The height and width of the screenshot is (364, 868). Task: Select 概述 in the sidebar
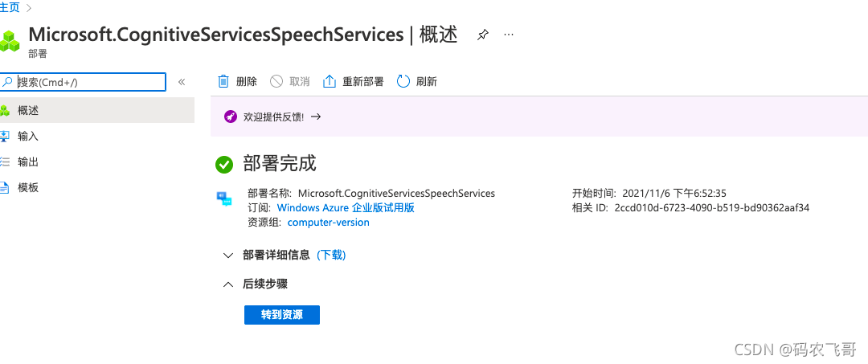[x=28, y=110]
